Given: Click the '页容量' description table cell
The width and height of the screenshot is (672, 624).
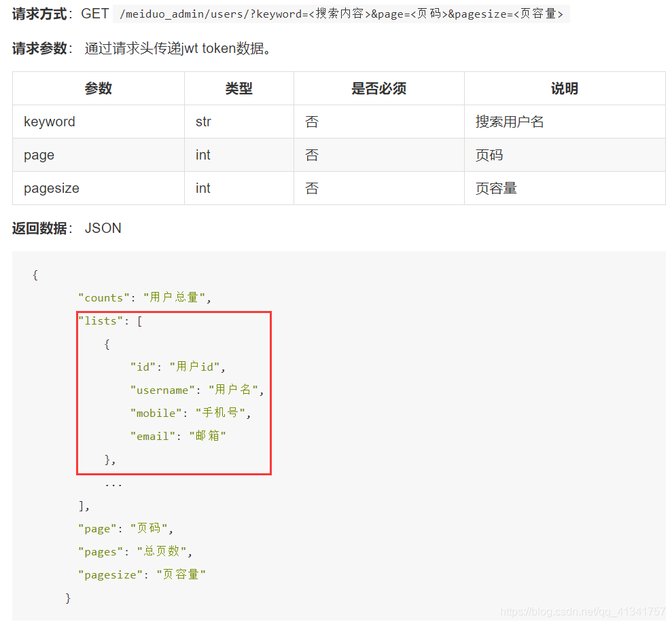Looking at the screenshot, I should [565, 189].
